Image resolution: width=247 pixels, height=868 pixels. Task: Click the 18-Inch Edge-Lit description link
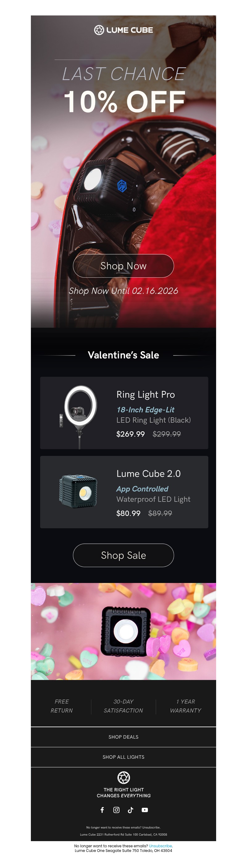point(145,410)
